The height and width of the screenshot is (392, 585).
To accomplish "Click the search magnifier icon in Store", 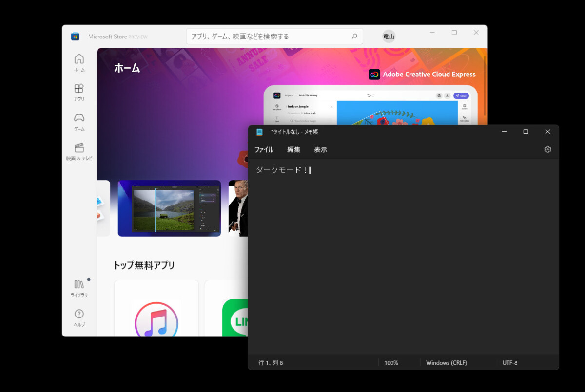I will (x=354, y=36).
